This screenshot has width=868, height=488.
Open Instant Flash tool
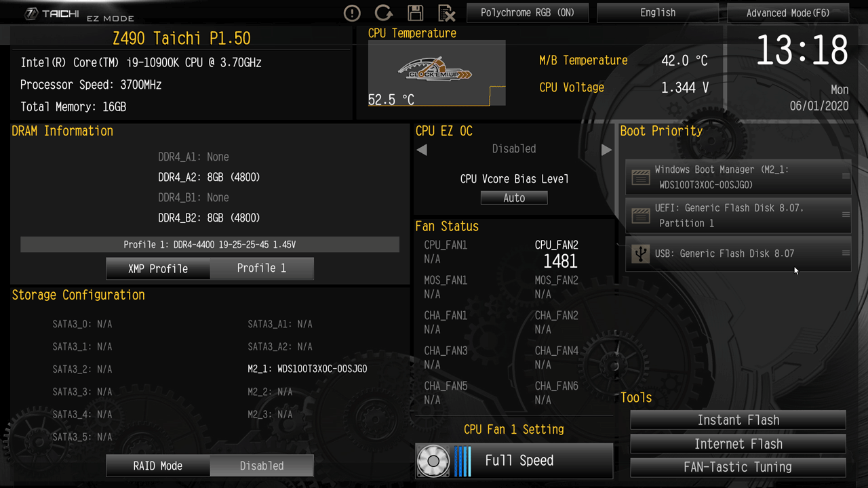(x=738, y=420)
